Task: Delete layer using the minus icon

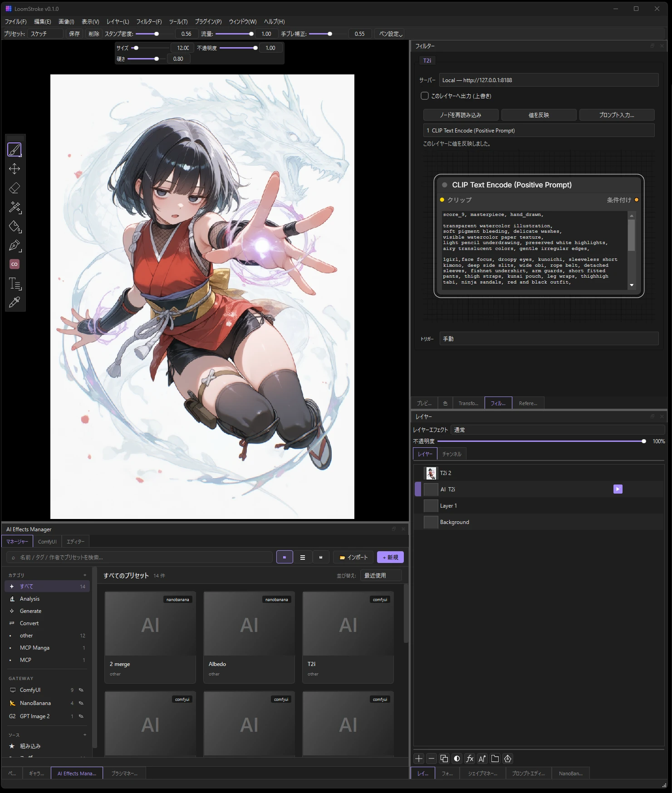Action: 432,759
